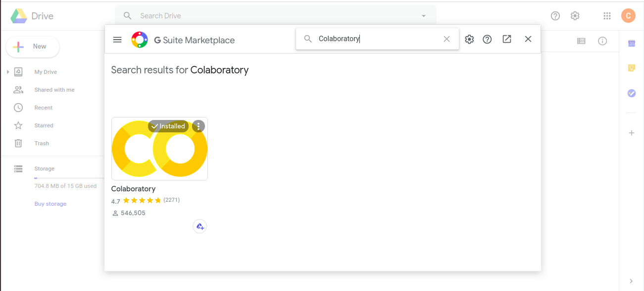The image size is (644, 291).
Task: Clear the Colaboratory search query with the X
Action: click(x=446, y=39)
